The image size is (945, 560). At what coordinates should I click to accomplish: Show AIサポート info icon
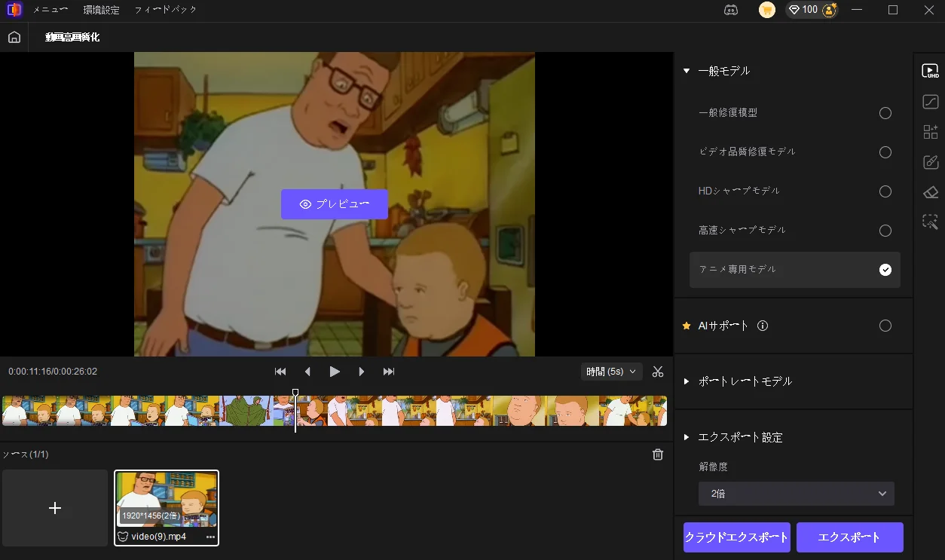763,326
